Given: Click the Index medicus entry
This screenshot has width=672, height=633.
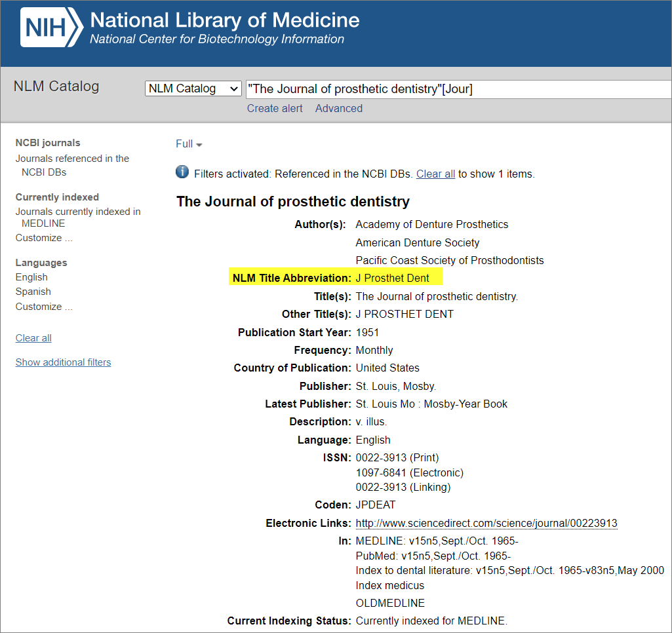Looking at the screenshot, I should (x=390, y=585).
